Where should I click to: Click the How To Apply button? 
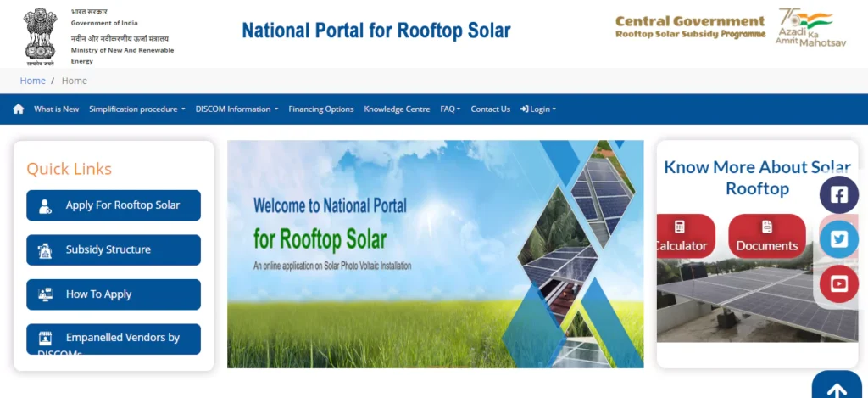click(114, 294)
